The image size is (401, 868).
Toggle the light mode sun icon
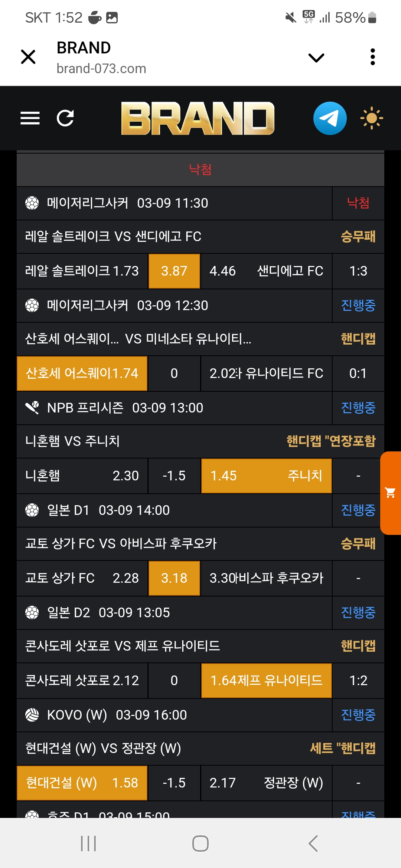coord(371,118)
